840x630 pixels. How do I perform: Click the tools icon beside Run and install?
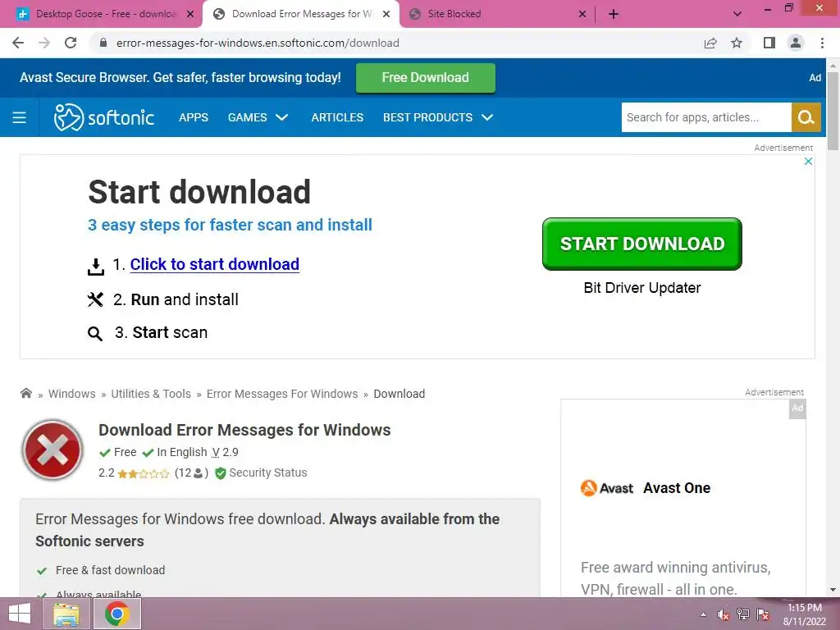pos(95,299)
